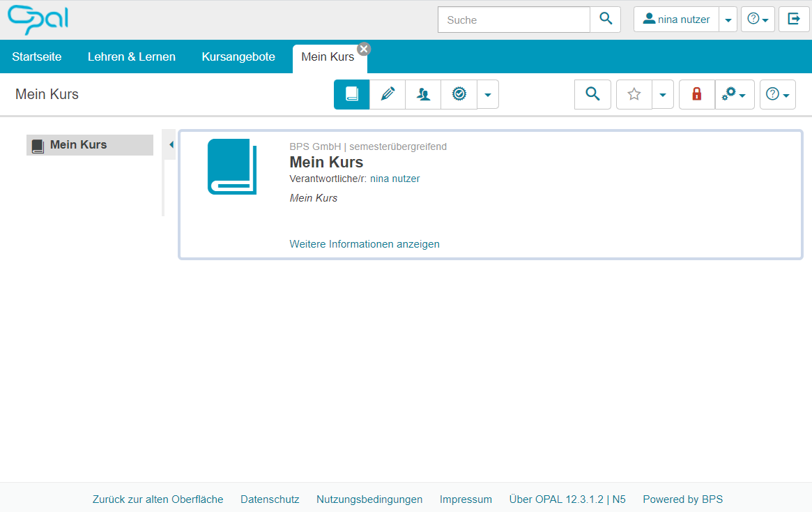Expand the favorites dropdown beside the star

click(x=662, y=94)
